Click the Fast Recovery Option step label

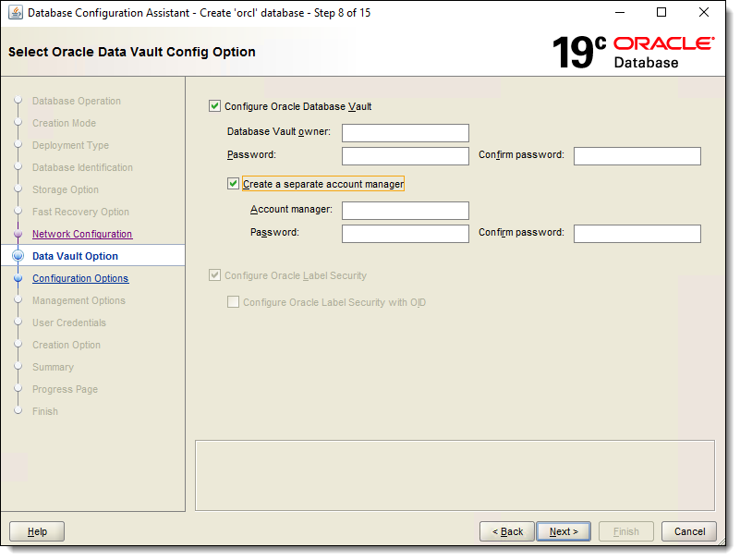click(80, 212)
